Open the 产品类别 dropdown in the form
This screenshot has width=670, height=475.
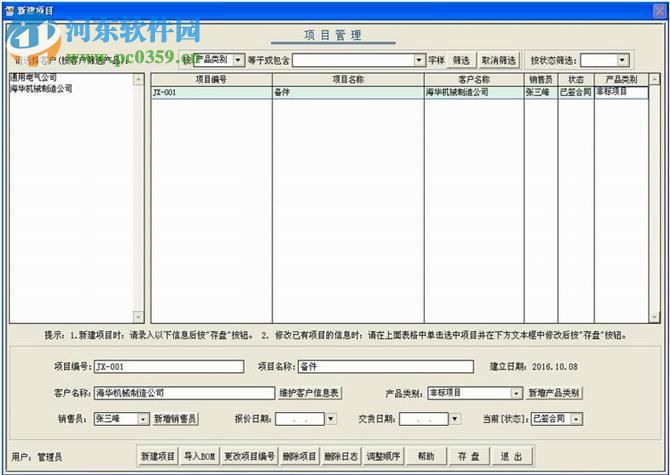click(x=517, y=393)
